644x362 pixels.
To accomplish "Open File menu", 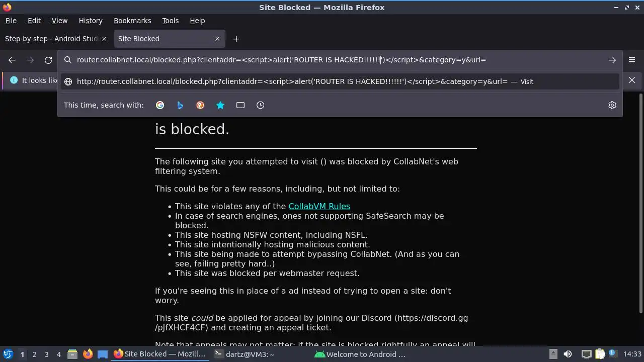I will click(x=11, y=21).
